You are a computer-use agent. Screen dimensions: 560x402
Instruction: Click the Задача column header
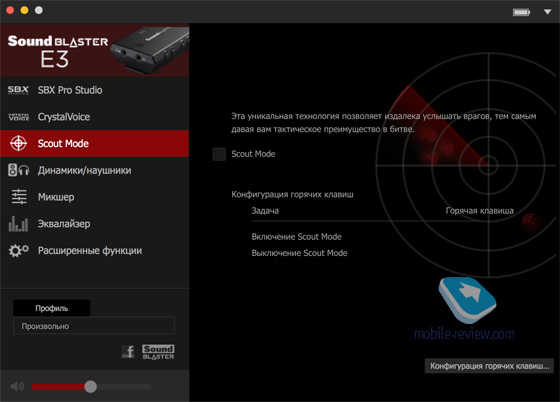[265, 211]
